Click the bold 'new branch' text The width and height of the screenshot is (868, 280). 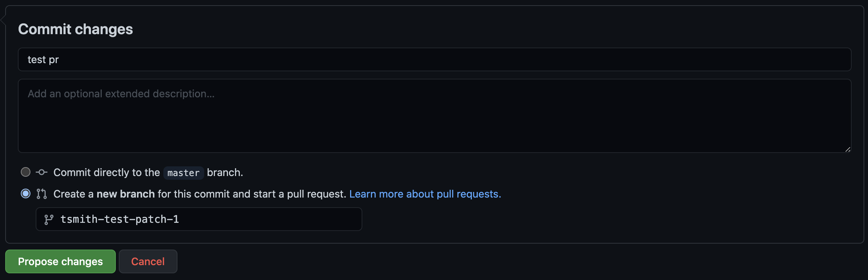click(125, 194)
